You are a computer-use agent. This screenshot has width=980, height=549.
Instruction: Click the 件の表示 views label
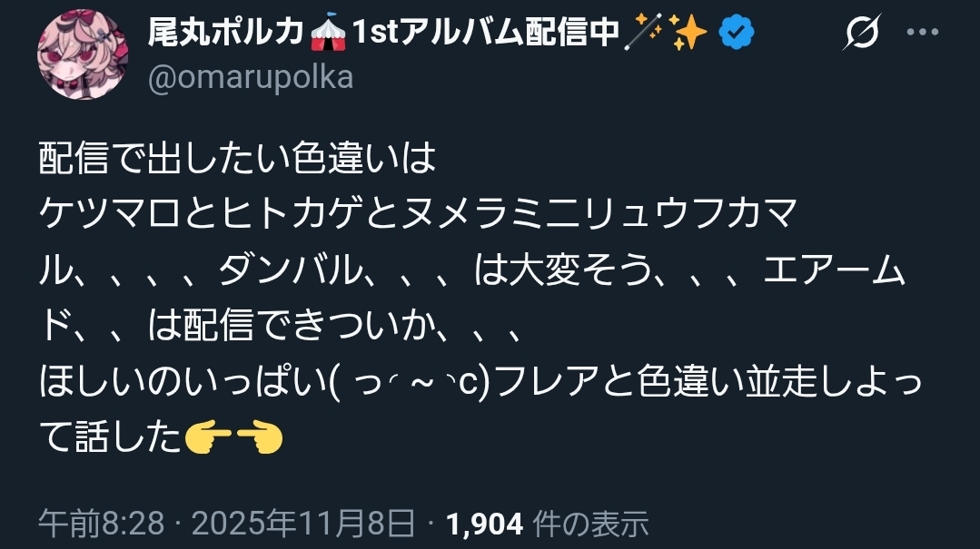[590, 524]
